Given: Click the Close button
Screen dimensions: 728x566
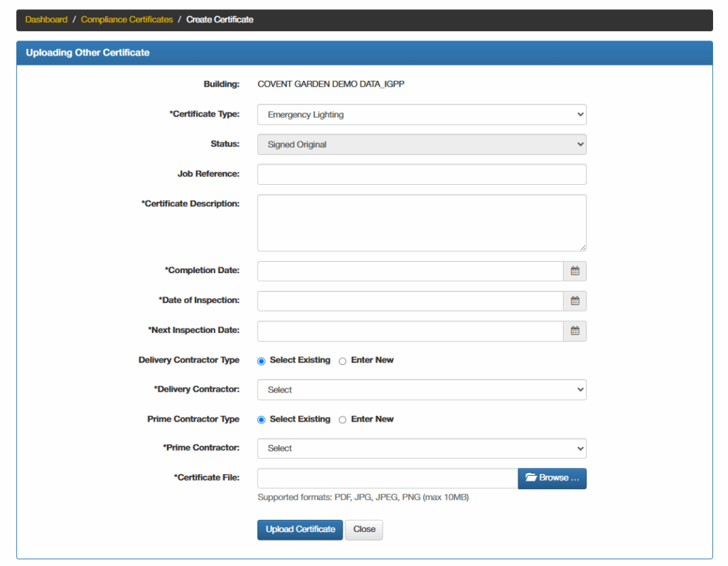Looking at the screenshot, I should pyautogui.click(x=364, y=530).
